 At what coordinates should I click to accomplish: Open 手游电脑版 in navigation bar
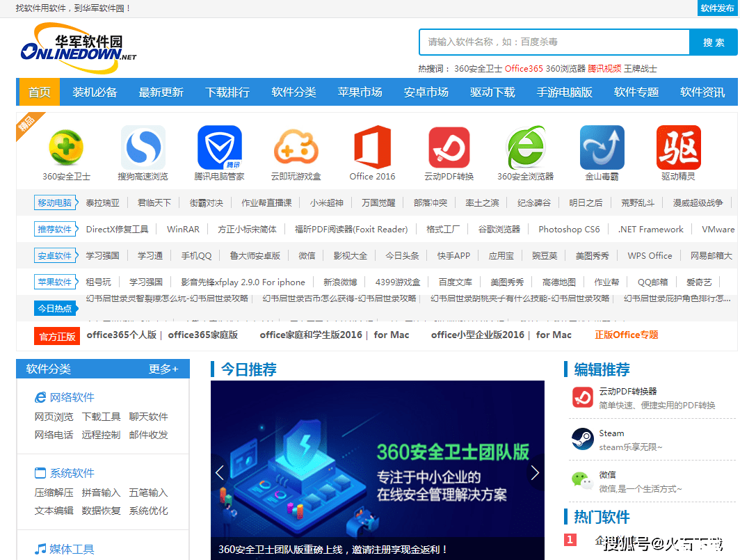[x=565, y=92]
